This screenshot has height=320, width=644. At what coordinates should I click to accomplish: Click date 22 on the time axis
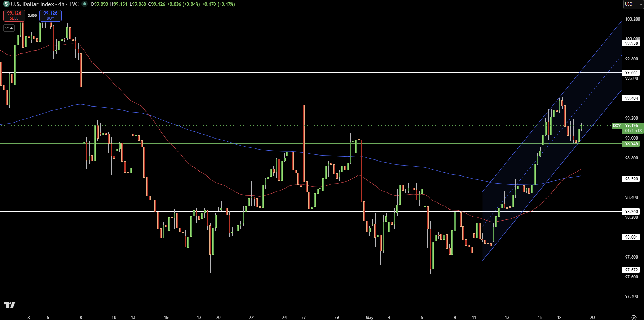click(251, 318)
